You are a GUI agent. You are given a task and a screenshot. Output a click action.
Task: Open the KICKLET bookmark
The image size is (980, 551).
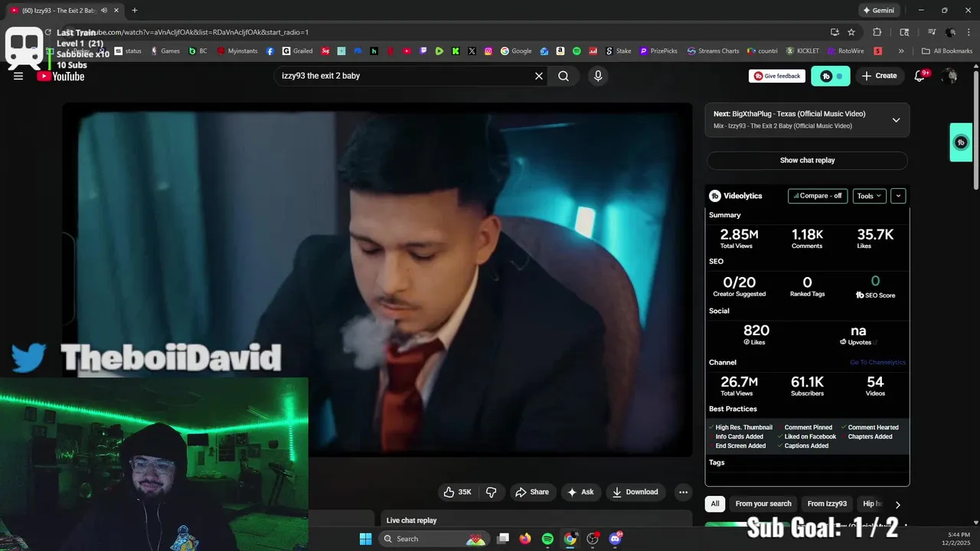(802, 51)
